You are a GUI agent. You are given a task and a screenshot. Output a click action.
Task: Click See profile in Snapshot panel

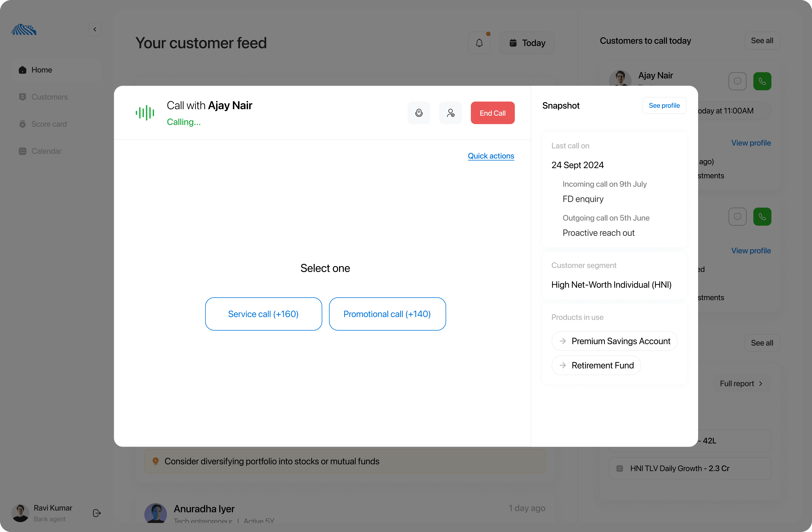[x=664, y=105]
